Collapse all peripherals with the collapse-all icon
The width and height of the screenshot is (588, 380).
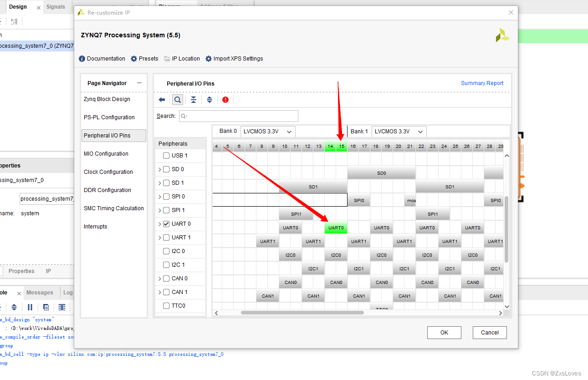click(x=194, y=100)
